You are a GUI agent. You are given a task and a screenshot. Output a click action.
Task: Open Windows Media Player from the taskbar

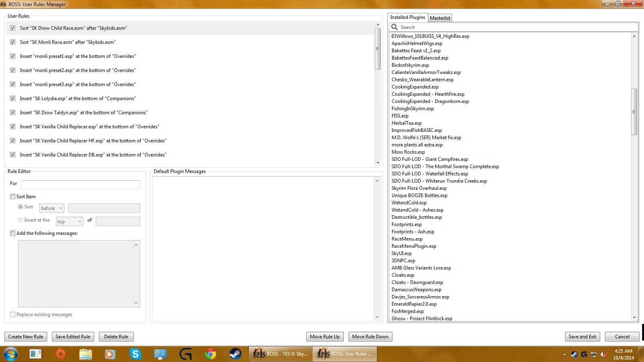[110, 354]
